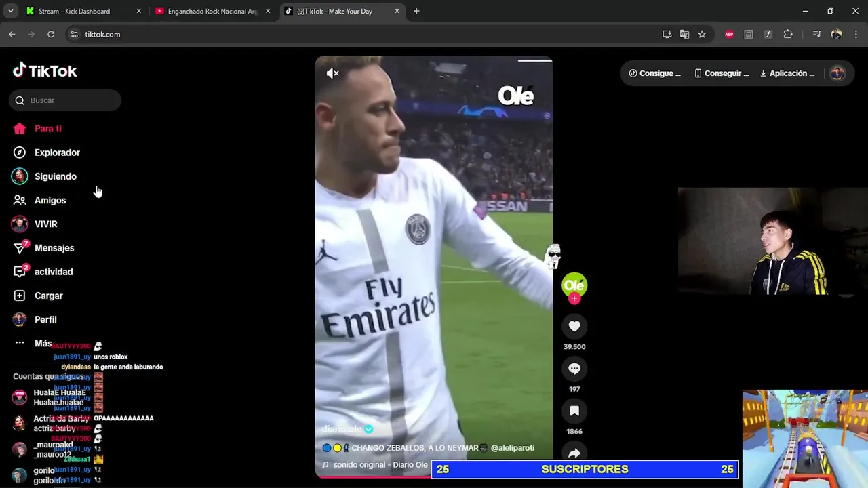Click the TikTok logo
The image size is (868, 488).
[45, 70]
